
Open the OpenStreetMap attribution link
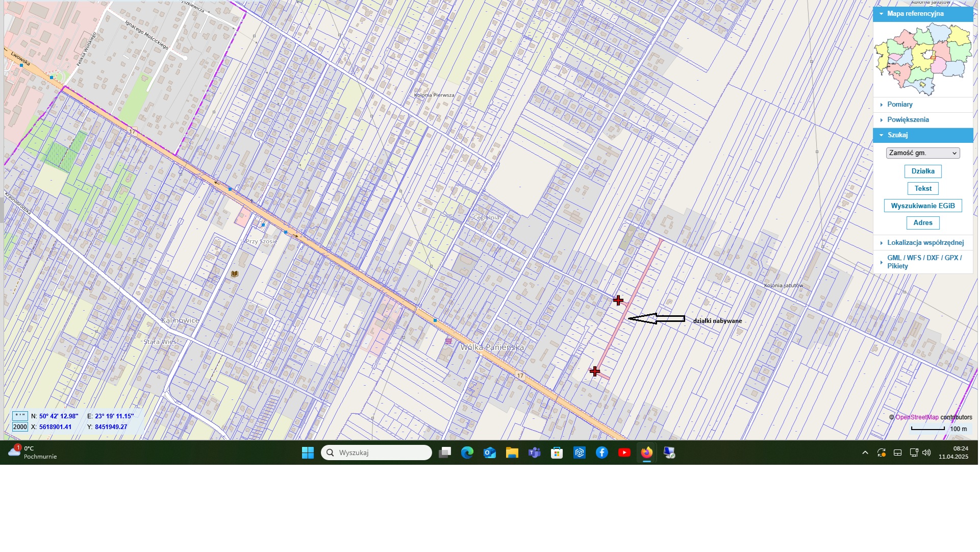(x=917, y=417)
